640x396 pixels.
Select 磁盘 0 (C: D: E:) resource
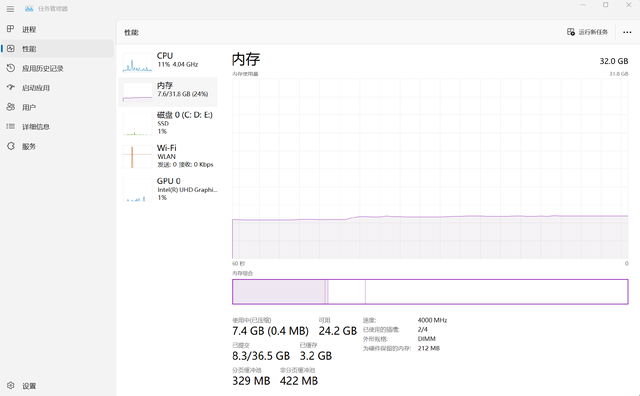168,123
